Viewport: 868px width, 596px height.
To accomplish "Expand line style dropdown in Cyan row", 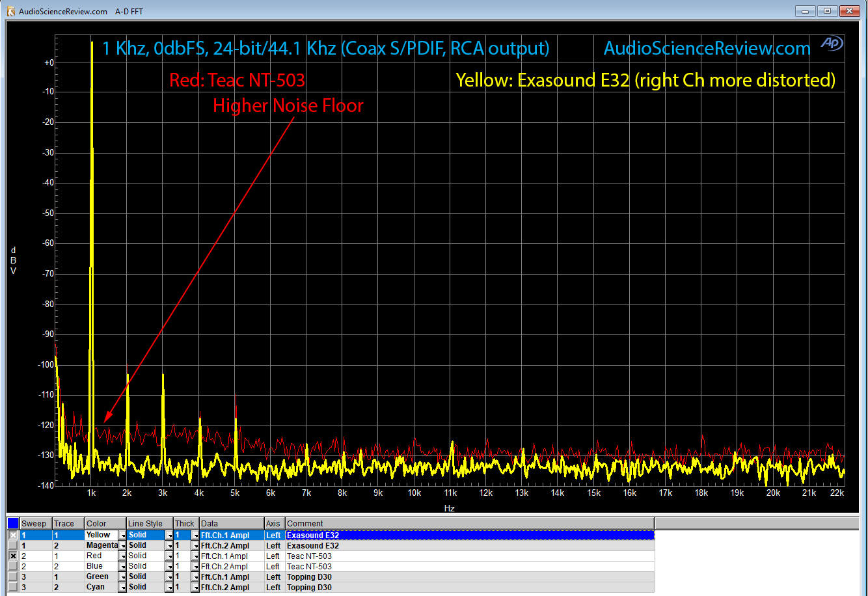I will point(169,587).
